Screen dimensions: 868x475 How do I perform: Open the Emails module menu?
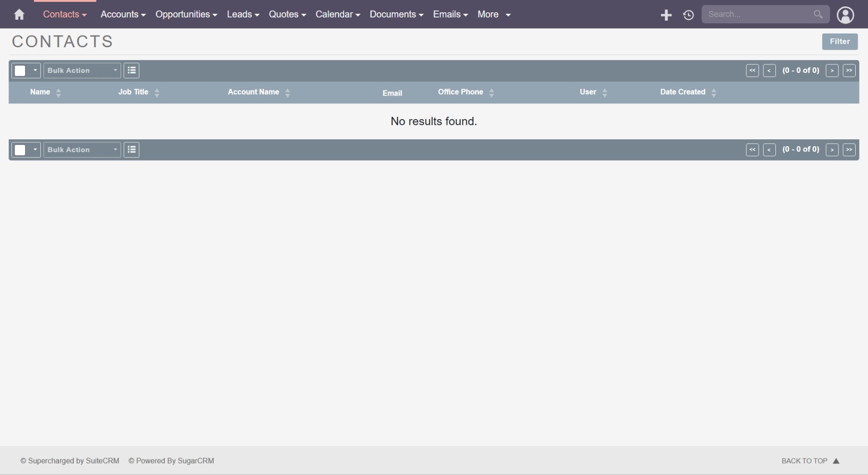click(450, 14)
